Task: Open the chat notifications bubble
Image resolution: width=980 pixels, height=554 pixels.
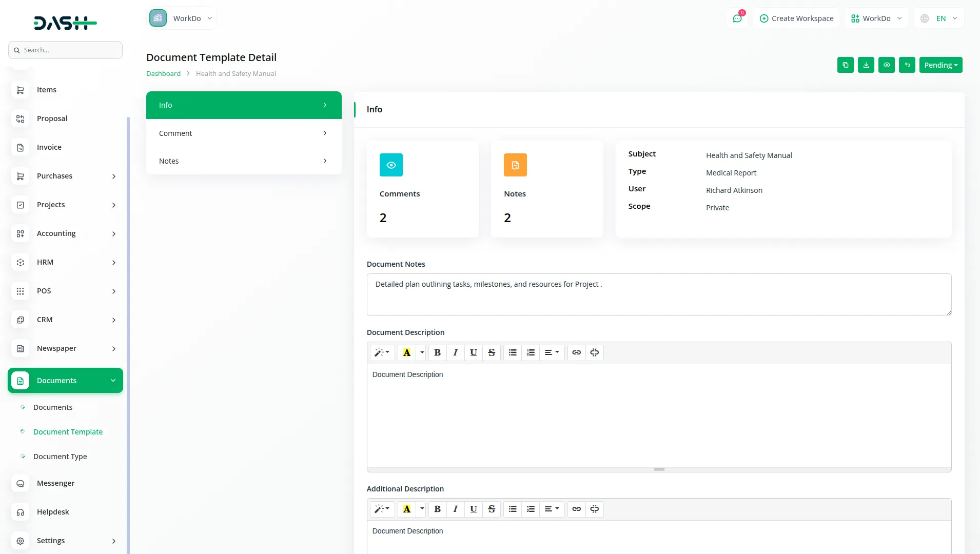Action: coord(737,18)
